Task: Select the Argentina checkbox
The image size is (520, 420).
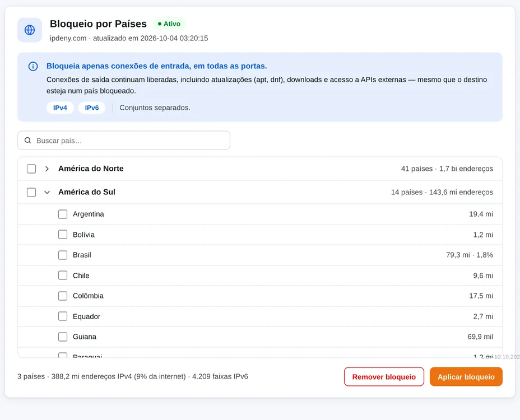Action: coord(63,214)
